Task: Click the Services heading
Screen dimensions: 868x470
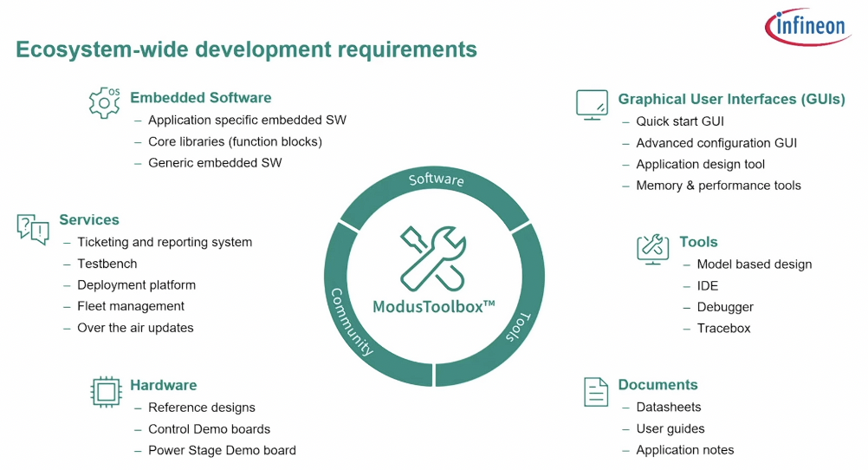Action: coord(89,219)
